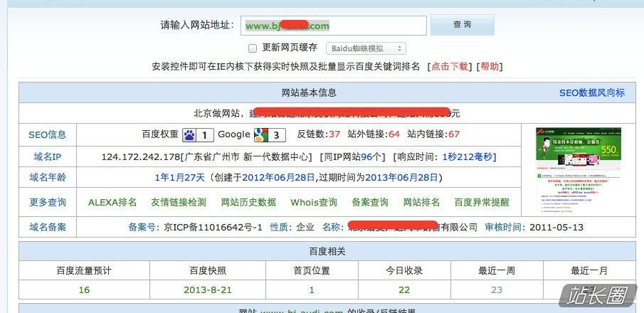
Task: Click creation date 2012年06月28日
Action: (x=278, y=177)
